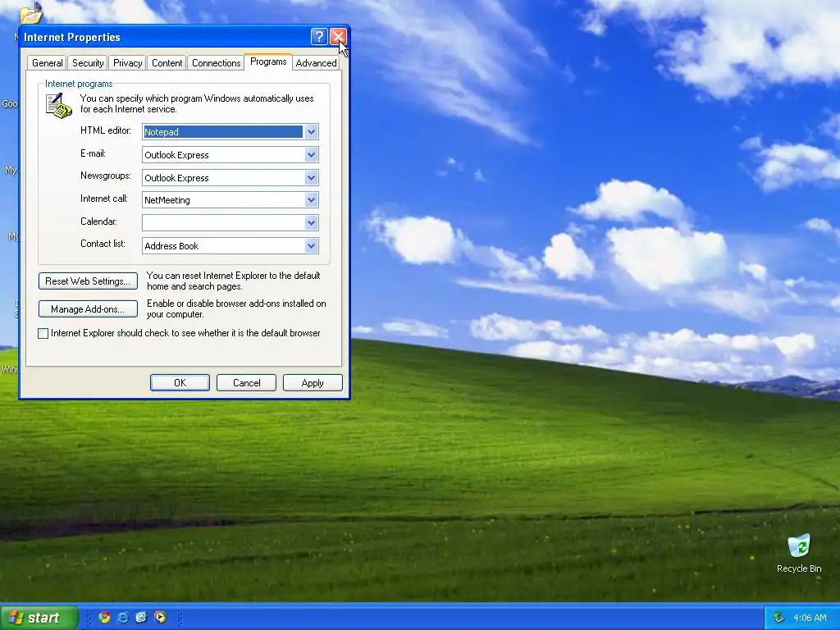Open Windows Media Player from quick launch
Image resolution: width=840 pixels, height=630 pixels.
pyautogui.click(x=160, y=617)
